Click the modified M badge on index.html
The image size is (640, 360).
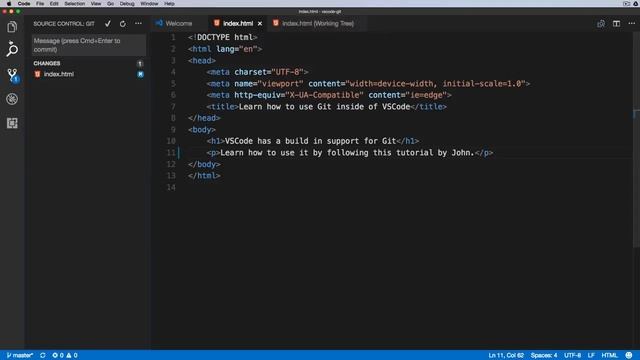click(x=140, y=74)
